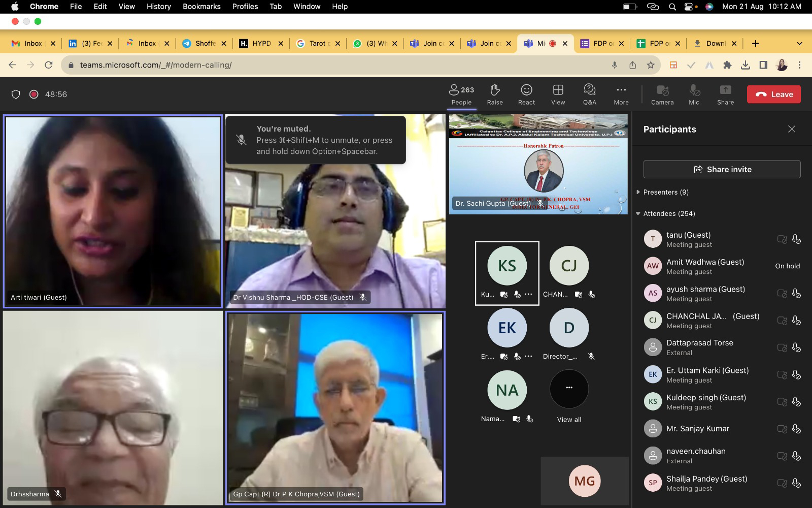Select naveen.chauhan in attendees list

point(722,456)
